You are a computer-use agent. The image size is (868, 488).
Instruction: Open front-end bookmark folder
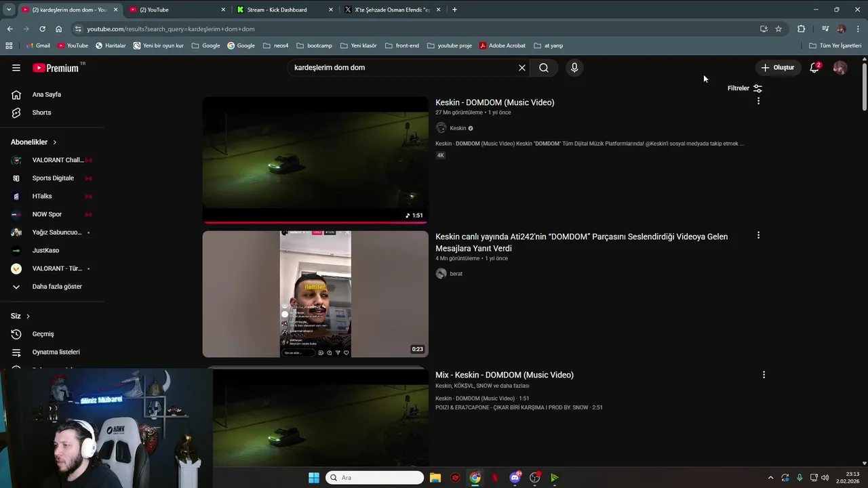401,45
